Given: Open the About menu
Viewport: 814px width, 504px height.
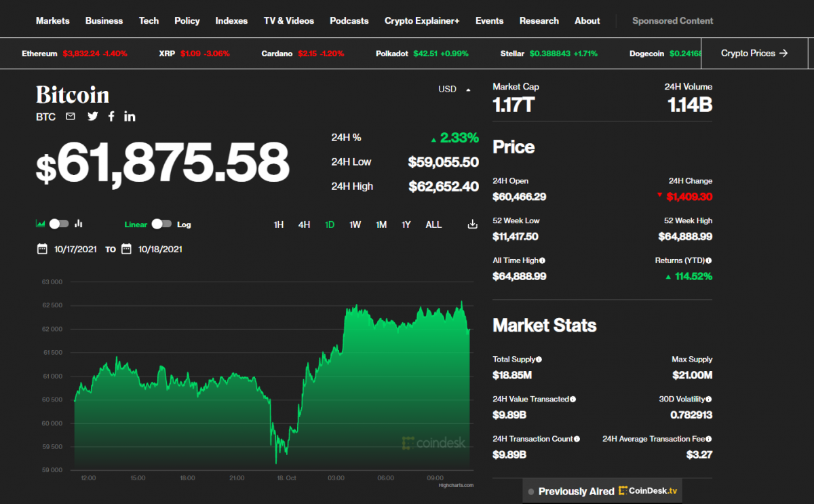Looking at the screenshot, I should [x=587, y=20].
